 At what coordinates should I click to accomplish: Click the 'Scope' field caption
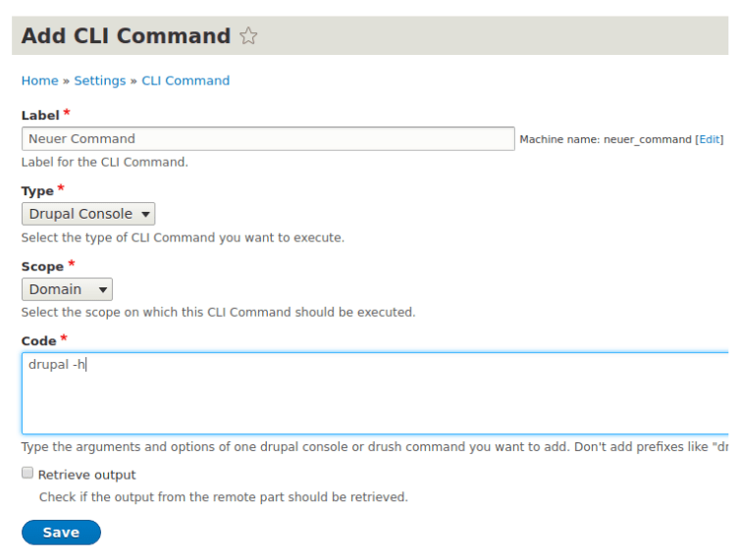[x=42, y=266]
